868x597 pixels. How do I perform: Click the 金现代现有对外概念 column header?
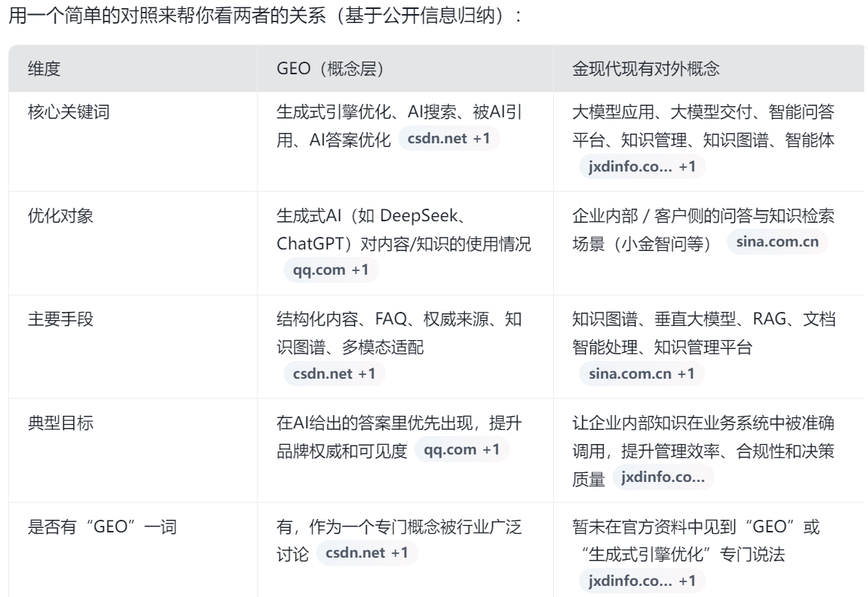pyautogui.click(x=647, y=68)
